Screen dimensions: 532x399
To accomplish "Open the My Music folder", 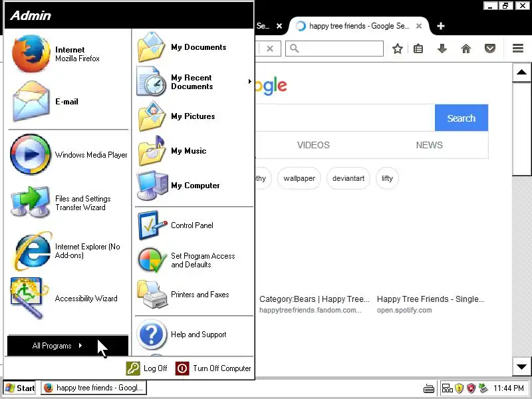I will pyautogui.click(x=194, y=151).
